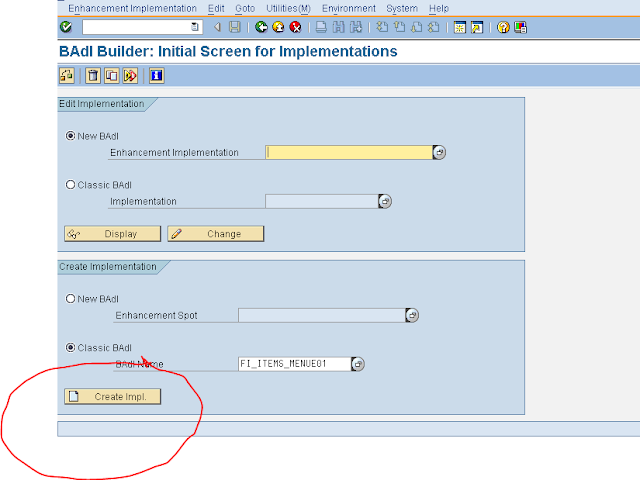Open the Edit menu
Image resolution: width=640 pixels, height=480 pixels.
click(216, 9)
